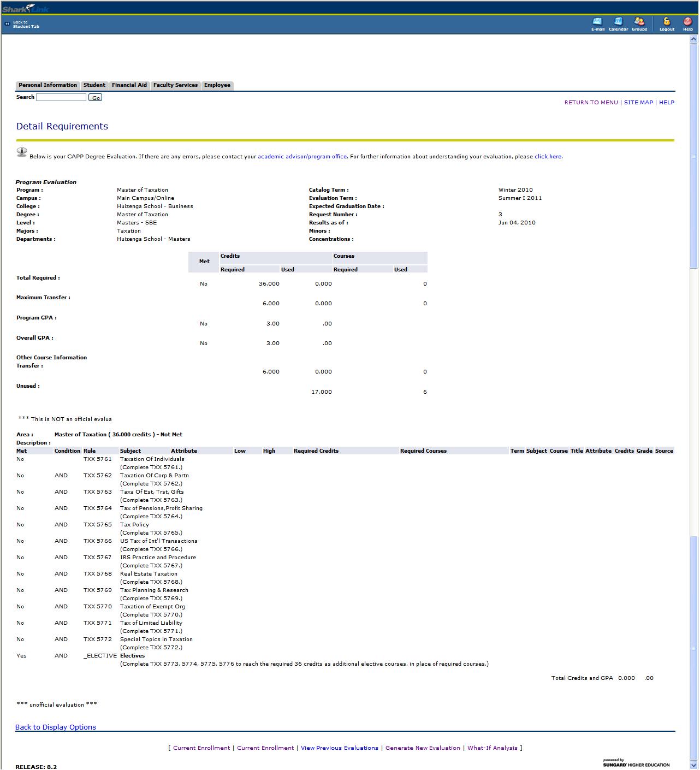
Task: Focus the Search input field
Action: tap(61, 97)
